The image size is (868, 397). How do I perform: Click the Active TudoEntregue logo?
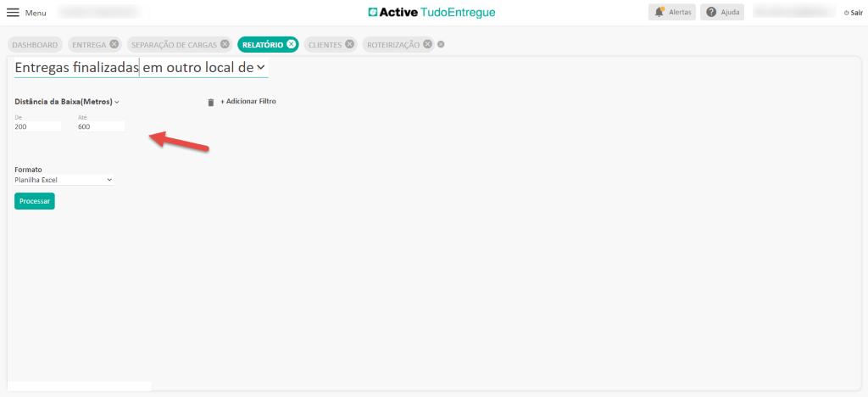431,12
